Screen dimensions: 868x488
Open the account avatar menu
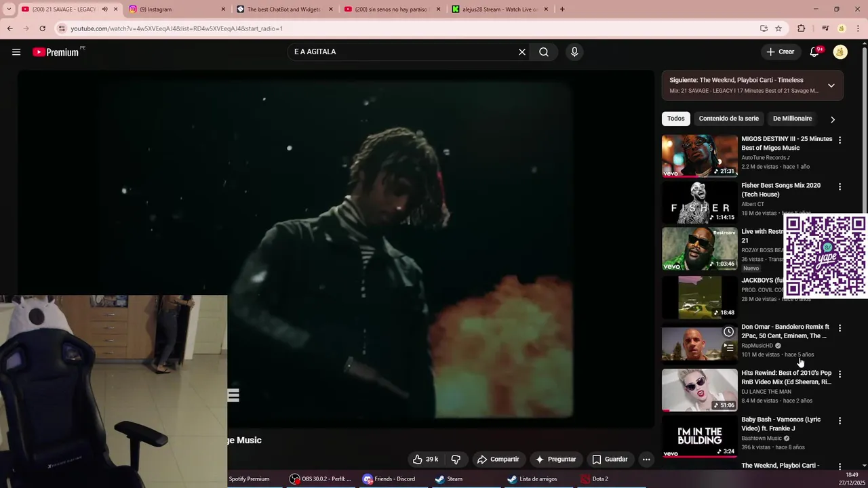point(840,52)
